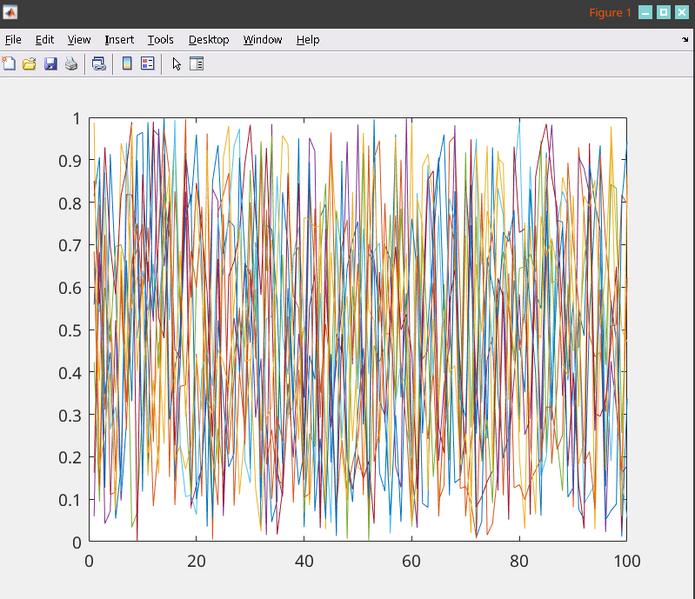The image size is (695, 599).
Task: Expand the Tools menu
Action: (x=160, y=40)
